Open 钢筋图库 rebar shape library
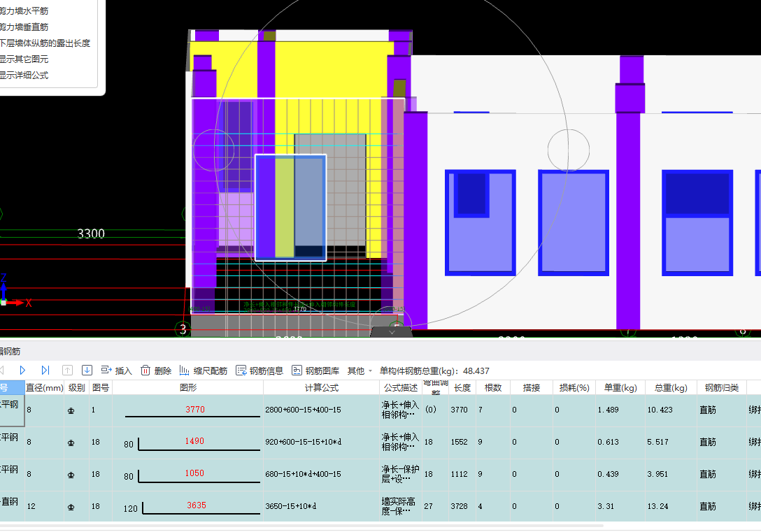Screen dimensions: 761x532 click(x=315, y=371)
